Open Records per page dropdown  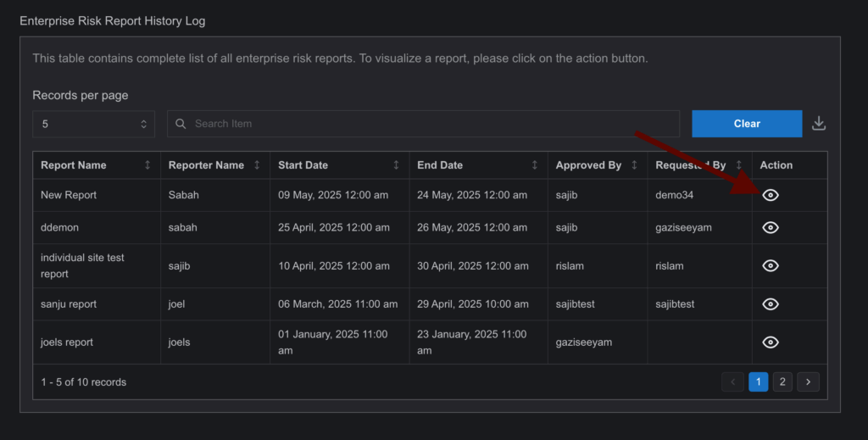[x=93, y=124]
